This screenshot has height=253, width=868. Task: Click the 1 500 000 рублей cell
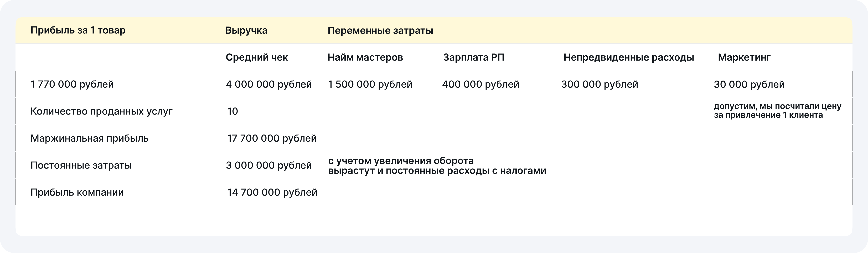coord(370,84)
